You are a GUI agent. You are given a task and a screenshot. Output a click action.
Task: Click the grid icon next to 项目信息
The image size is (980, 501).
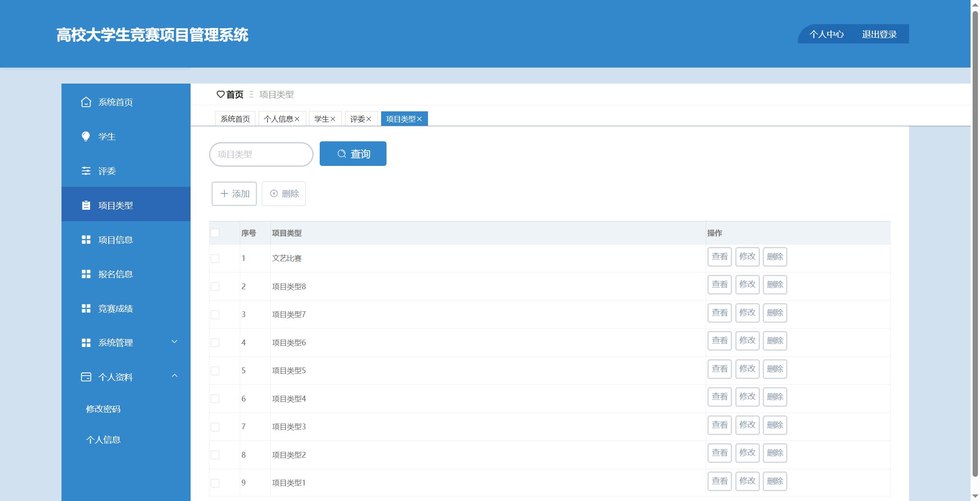pos(86,240)
